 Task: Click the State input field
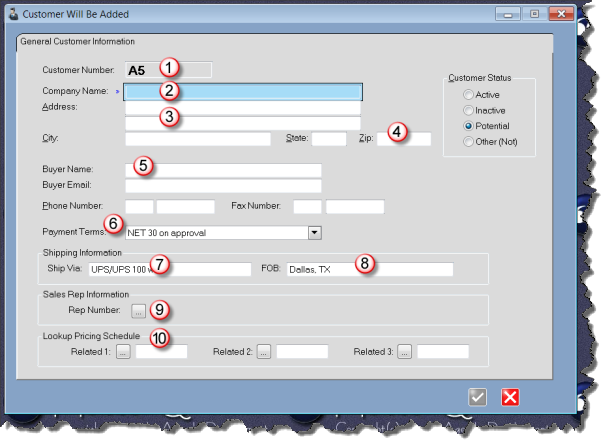329,139
